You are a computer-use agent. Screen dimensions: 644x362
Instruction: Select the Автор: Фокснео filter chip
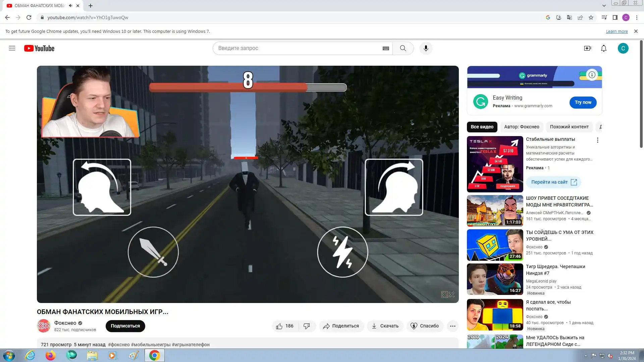click(x=521, y=127)
